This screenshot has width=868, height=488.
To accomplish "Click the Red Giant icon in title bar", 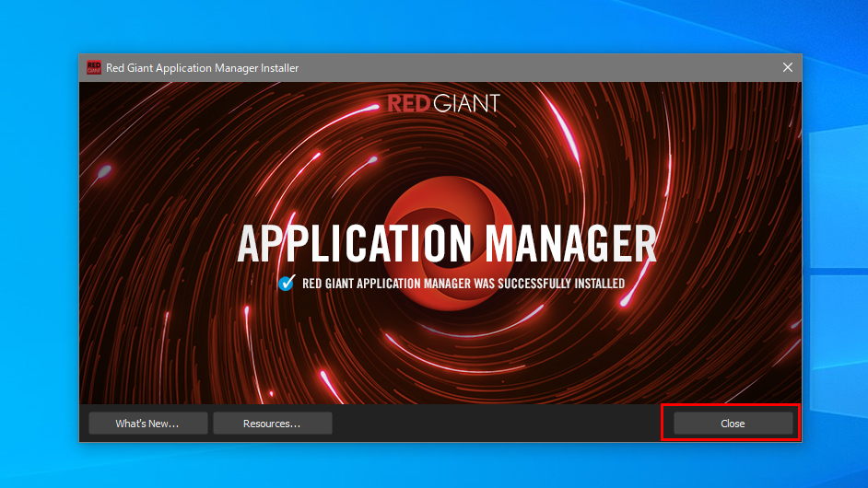I will coord(94,67).
